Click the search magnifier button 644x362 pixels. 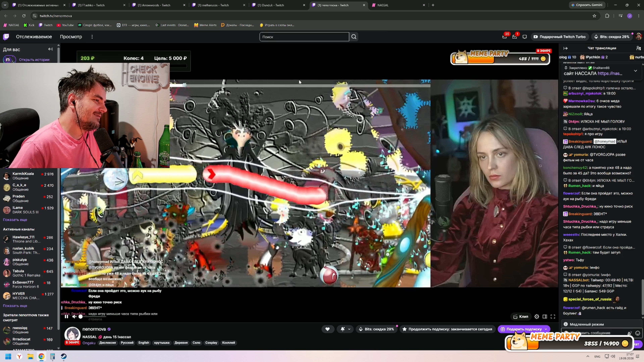354,37
